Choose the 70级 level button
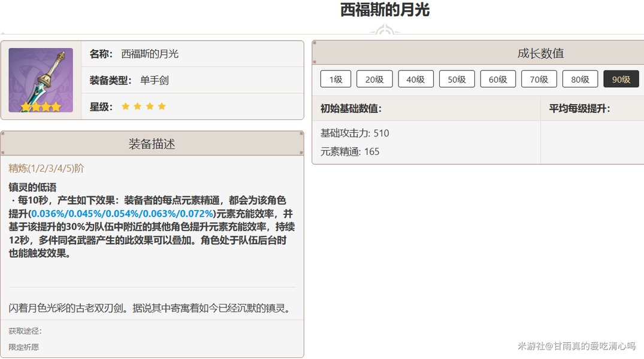 coord(539,79)
